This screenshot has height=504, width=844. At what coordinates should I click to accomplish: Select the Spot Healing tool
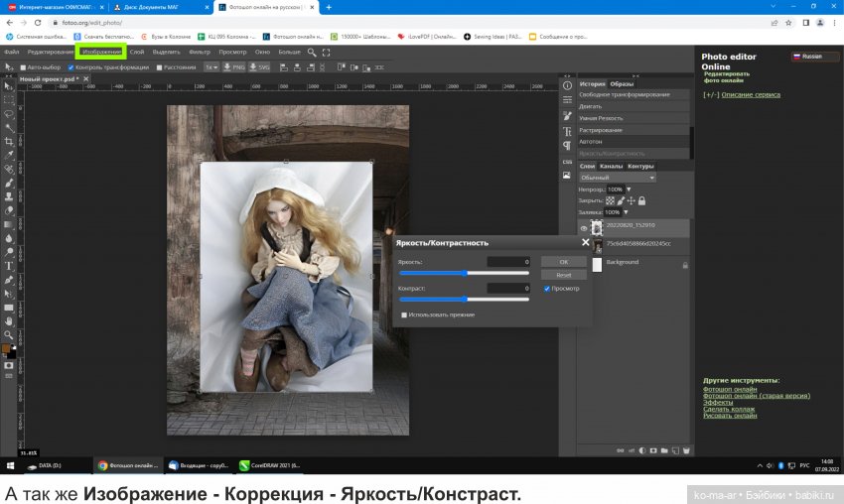tap(9, 170)
